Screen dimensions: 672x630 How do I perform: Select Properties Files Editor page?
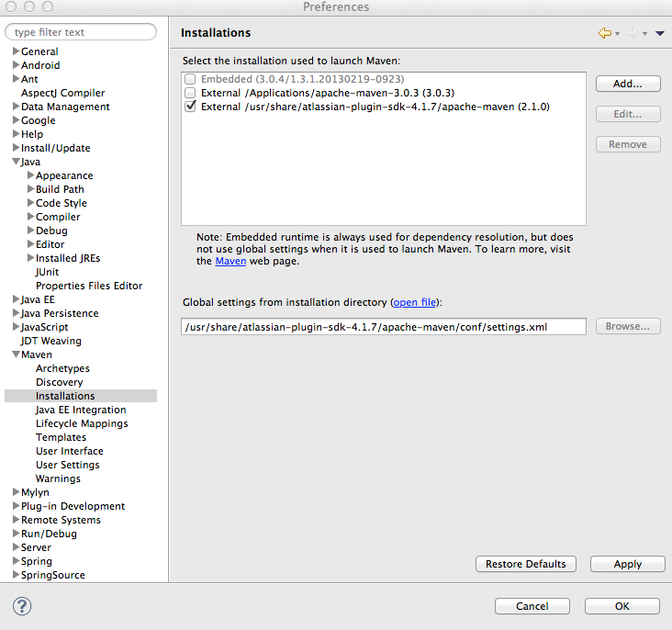tap(89, 286)
